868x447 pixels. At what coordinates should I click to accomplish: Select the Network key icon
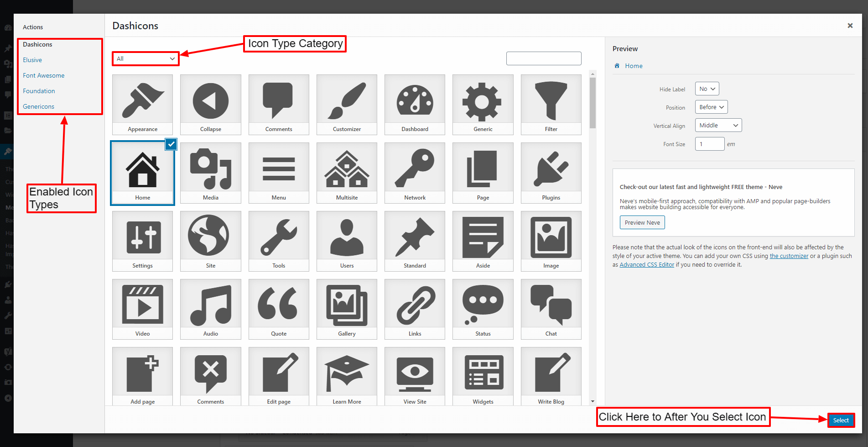click(415, 173)
